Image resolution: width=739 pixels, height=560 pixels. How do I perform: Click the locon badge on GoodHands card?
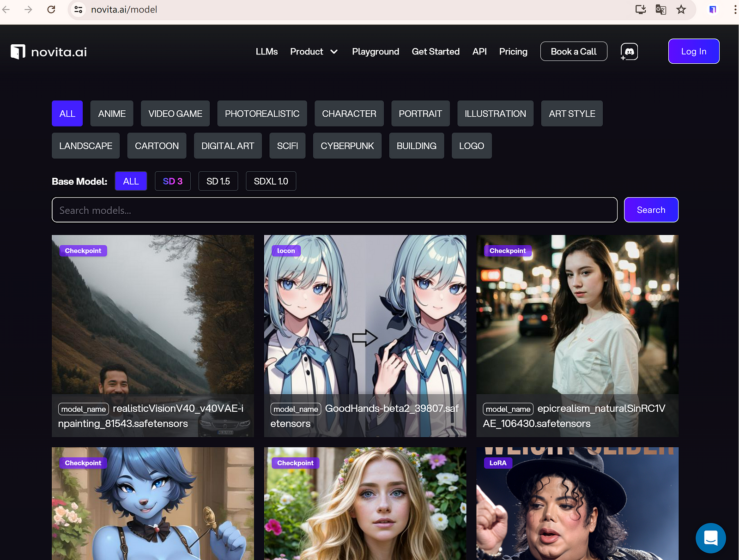tap(286, 251)
